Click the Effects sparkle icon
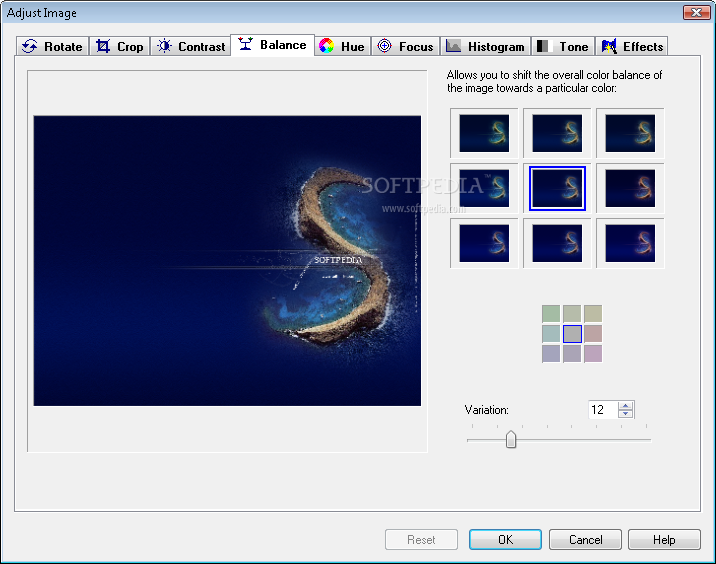This screenshot has width=716, height=564. (609, 46)
